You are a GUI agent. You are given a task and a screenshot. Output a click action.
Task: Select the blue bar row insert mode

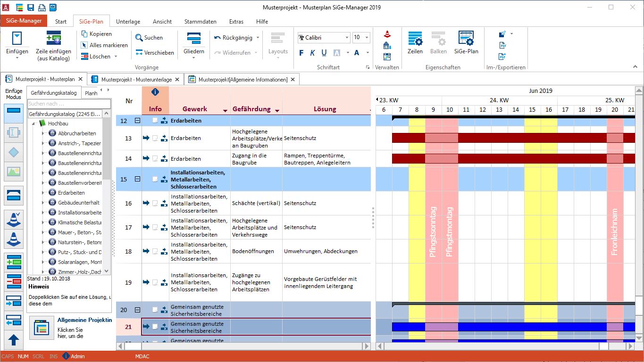tap(14, 113)
